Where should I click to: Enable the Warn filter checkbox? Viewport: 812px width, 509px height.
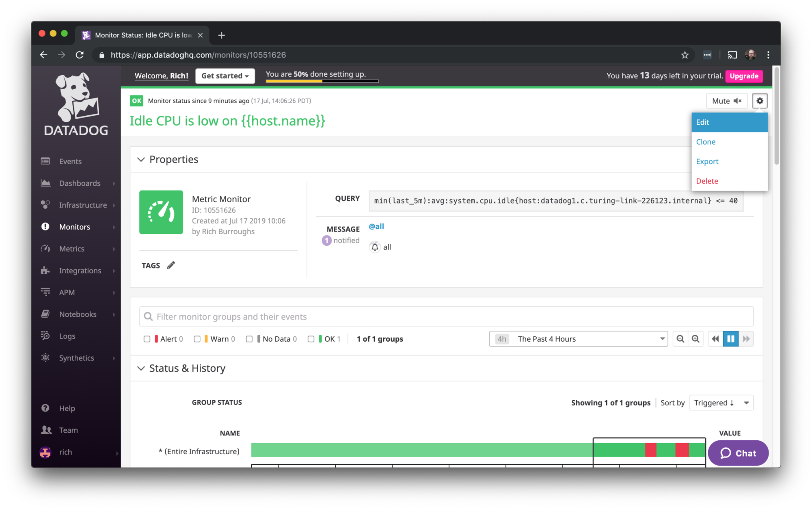pyautogui.click(x=197, y=339)
